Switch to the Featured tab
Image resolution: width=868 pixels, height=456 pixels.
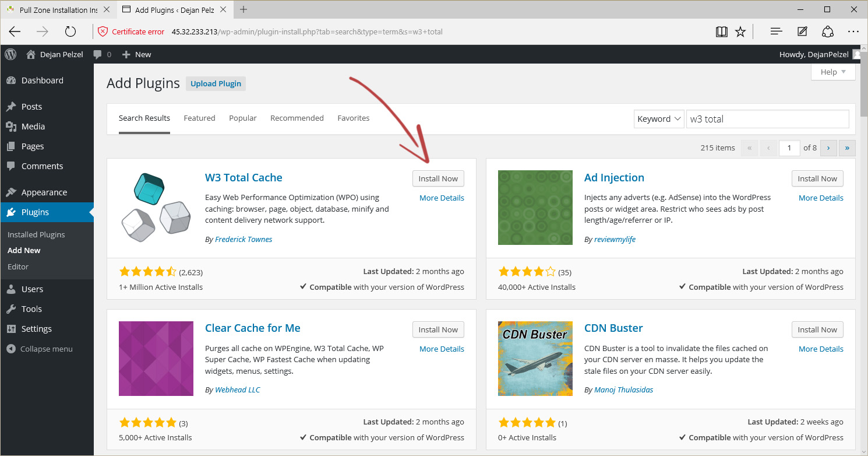pyautogui.click(x=199, y=118)
